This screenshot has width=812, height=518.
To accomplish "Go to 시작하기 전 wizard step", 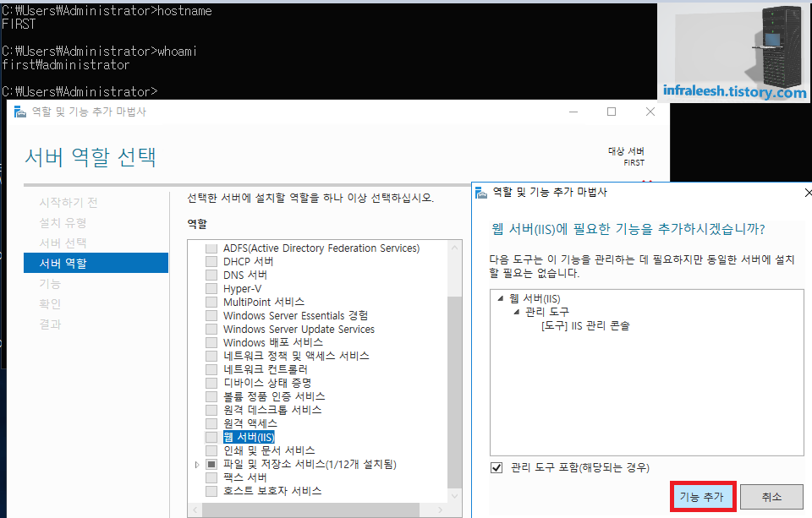I will [x=69, y=202].
